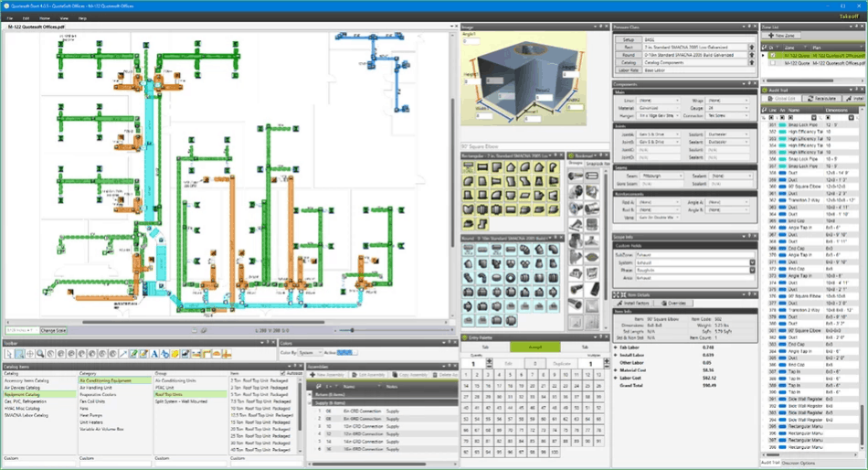The image size is (868, 470).
Task: Open the Help menu
Action: pos(83,17)
